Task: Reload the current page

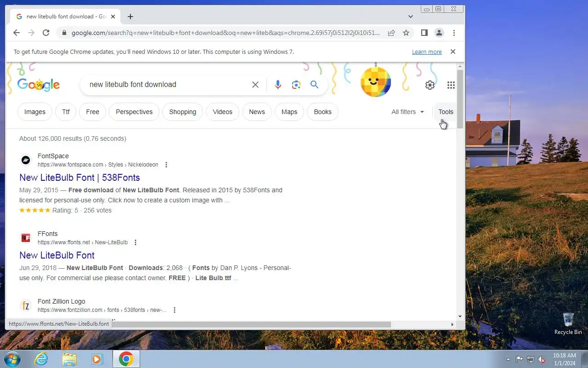Action: pos(46,33)
